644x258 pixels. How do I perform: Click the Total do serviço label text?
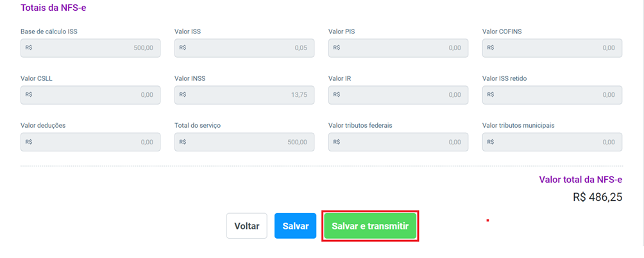click(198, 125)
